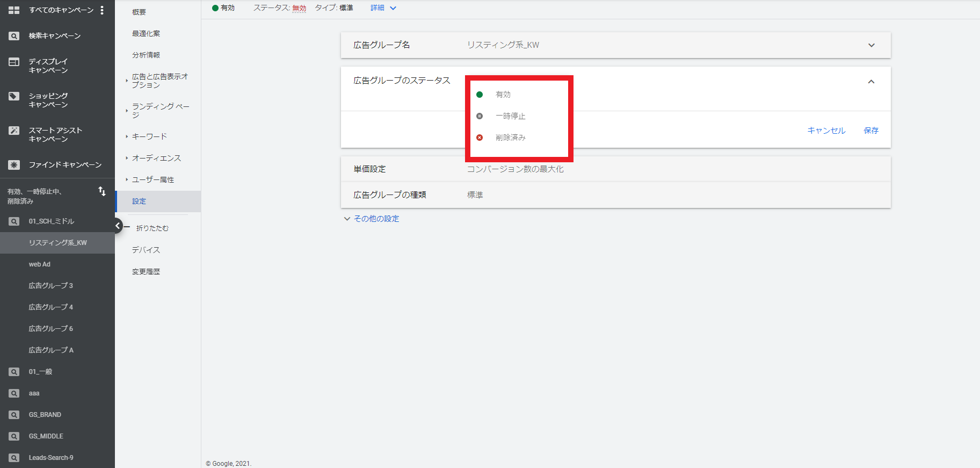
Task: Expand the オーディエンス menu item
Action: [x=156, y=158]
